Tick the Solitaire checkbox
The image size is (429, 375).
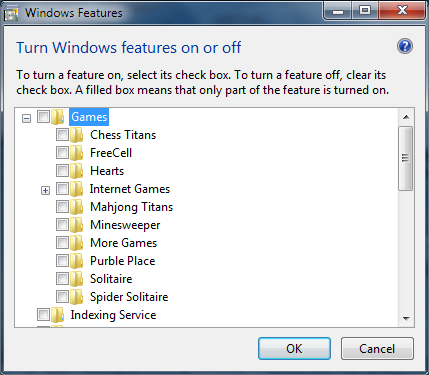point(62,279)
